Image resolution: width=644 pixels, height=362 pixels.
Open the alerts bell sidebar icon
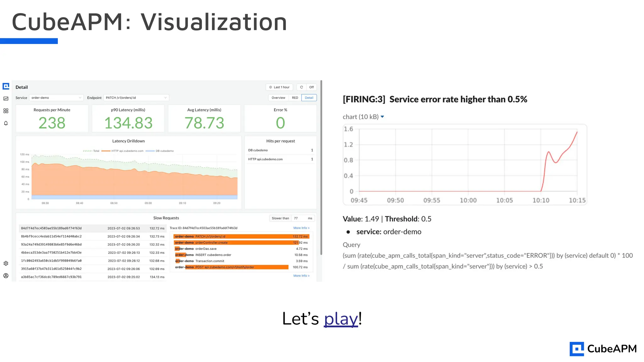(6, 123)
